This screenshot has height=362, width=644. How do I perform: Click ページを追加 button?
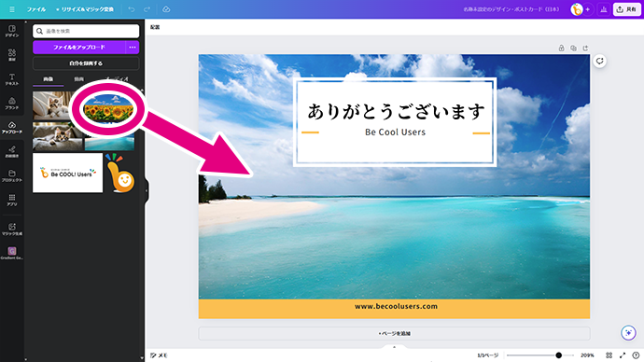click(x=394, y=333)
